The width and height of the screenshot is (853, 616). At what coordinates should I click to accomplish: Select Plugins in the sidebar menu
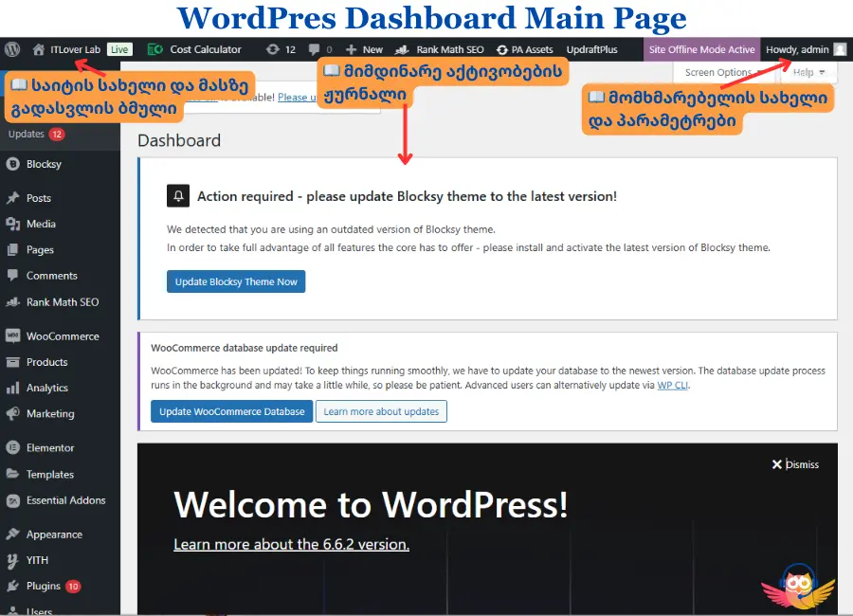click(x=44, y=586)
